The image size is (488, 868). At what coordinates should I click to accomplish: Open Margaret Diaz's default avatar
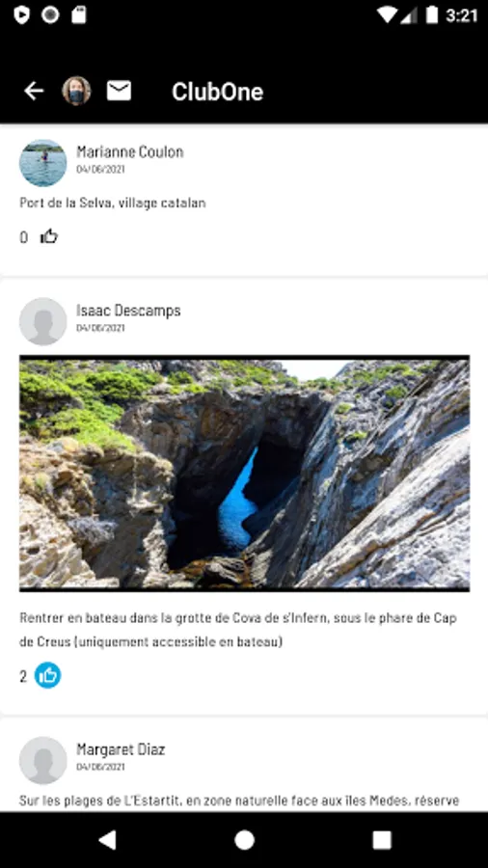point(43,760)
